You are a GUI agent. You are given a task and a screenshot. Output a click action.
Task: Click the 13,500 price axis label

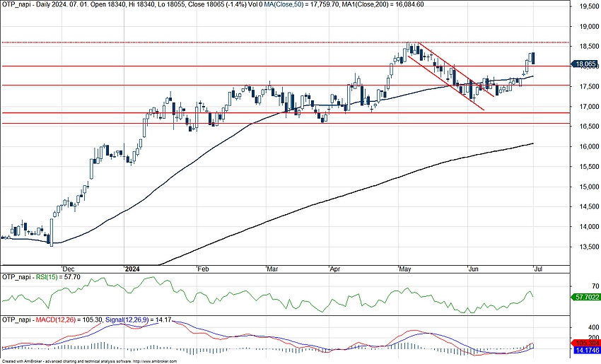[584, 248]
